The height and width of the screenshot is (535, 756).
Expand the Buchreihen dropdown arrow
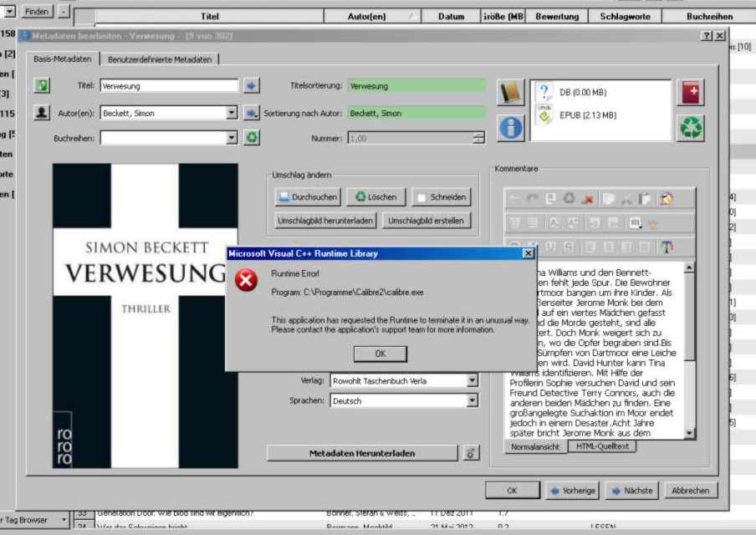click(x=232, y=138)
